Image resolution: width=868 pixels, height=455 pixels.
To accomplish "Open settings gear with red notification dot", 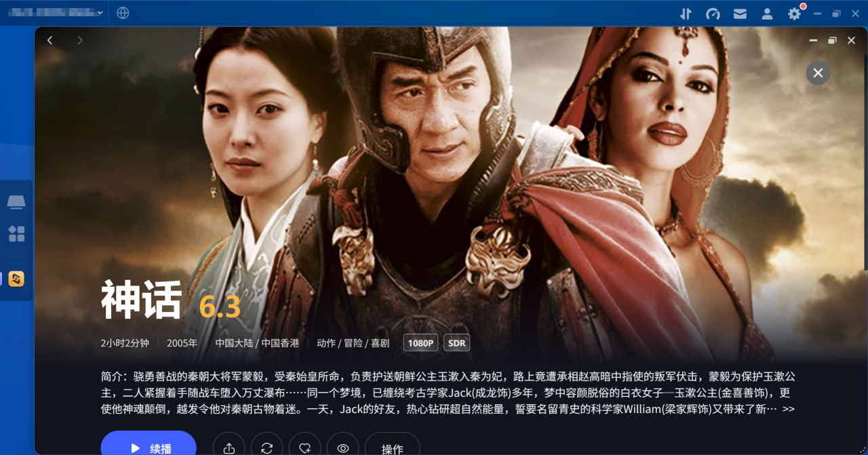I will 794,13.
